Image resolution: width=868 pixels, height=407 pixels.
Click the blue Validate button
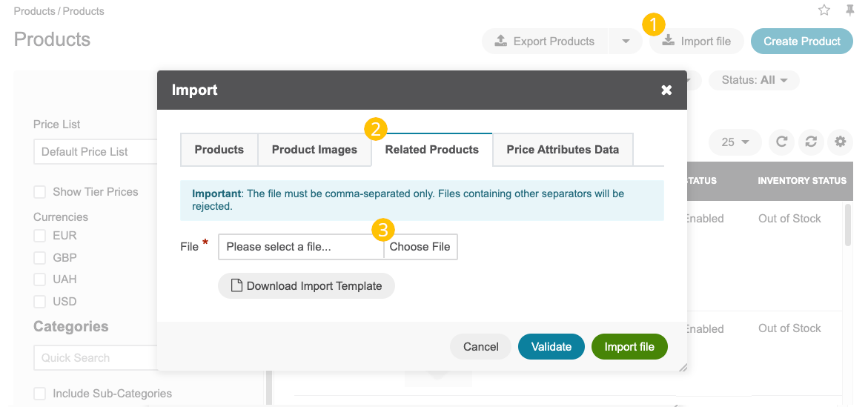(551, 347)
